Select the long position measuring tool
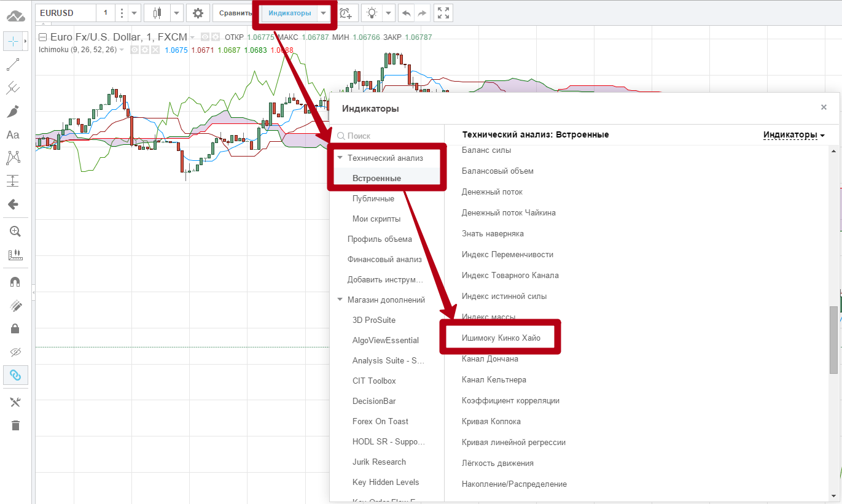Image resolution: width=842 pixels, height=504 pixels. click(x=13, y=181)
